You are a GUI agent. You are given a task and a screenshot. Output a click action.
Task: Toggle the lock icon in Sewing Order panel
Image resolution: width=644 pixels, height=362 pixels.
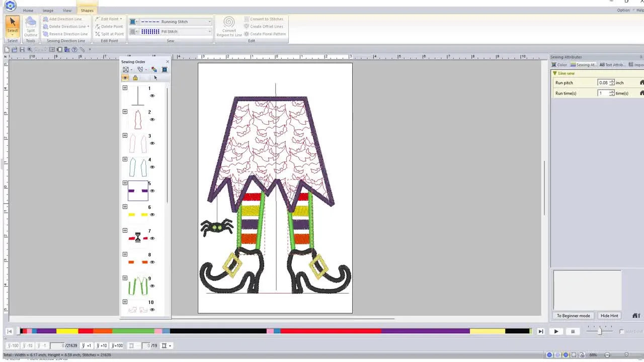[135, 77]
